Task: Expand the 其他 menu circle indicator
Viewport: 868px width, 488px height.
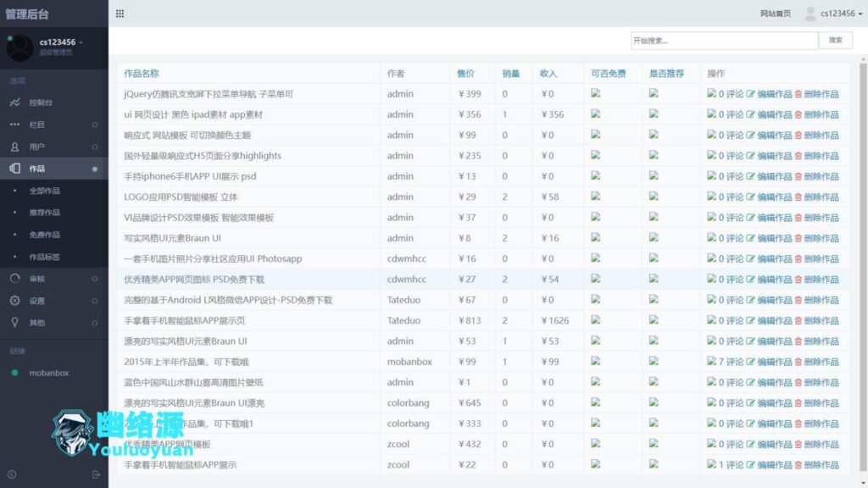Action: point(95,323)
